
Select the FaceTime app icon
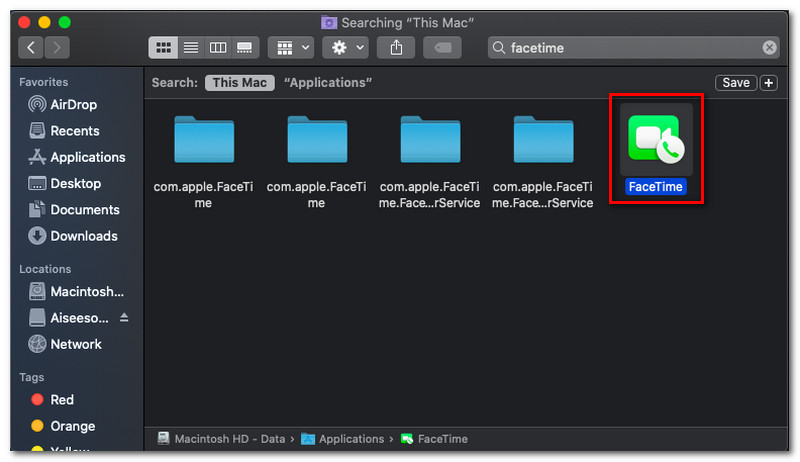click(x=656, y=139)
